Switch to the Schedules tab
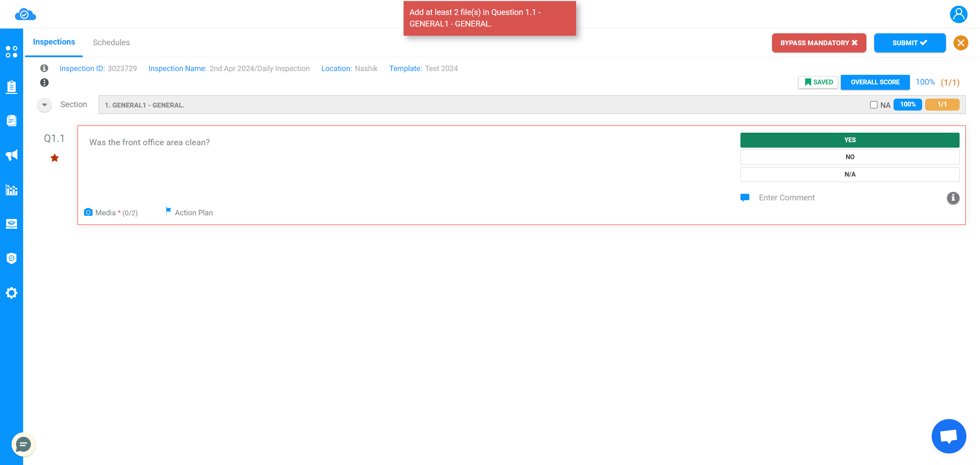This screenshot has width=980, height=465. [x=111, y=42]
